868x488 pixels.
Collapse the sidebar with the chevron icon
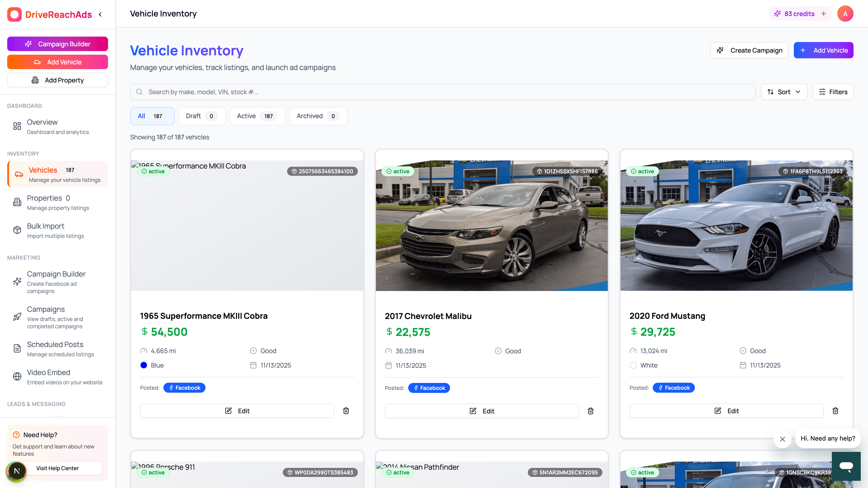point(100,14)
